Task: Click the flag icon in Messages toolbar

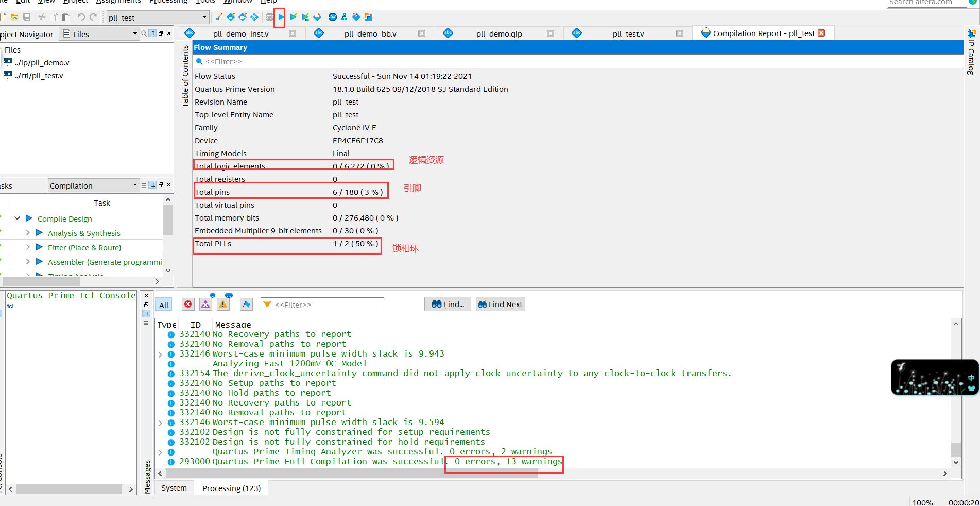Action: click(x=247, y=304)
